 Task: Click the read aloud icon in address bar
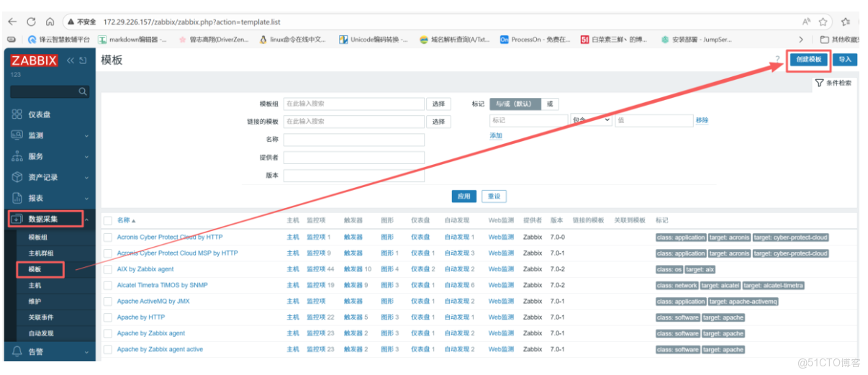pos(805,22)
